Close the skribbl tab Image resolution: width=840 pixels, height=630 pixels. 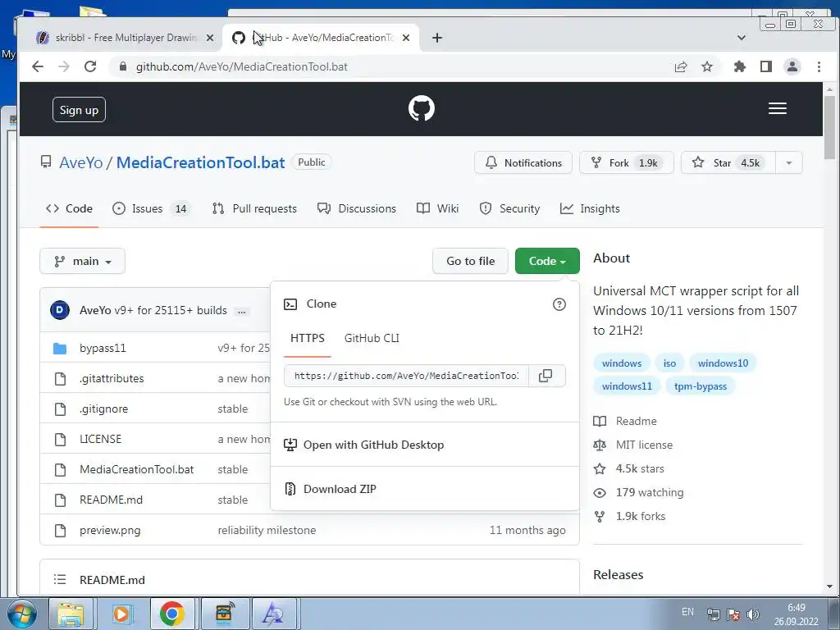[210, 38]
